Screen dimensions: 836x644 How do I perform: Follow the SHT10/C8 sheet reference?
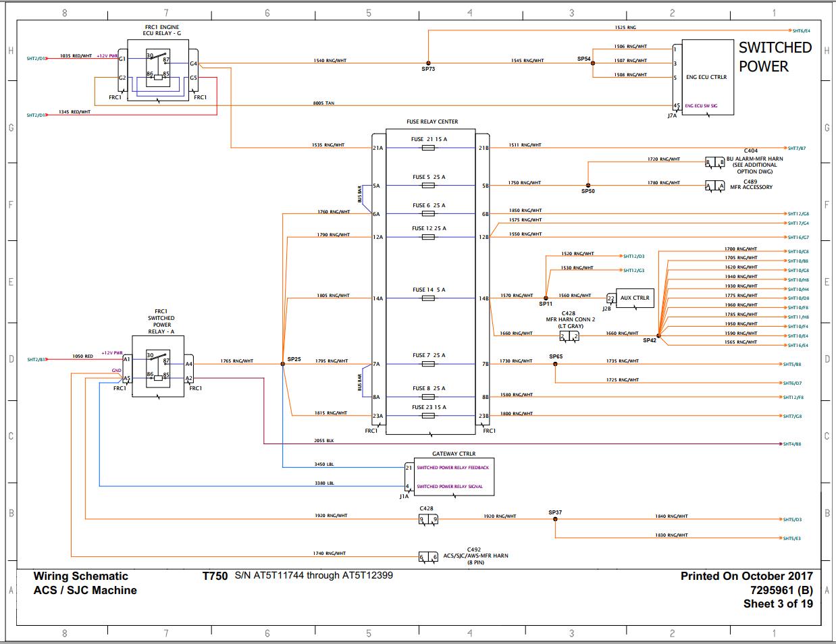pos(798,252)
